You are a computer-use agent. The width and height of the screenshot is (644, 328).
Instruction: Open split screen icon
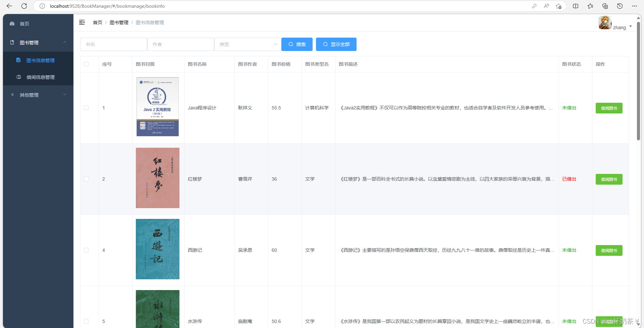point(576,6)
